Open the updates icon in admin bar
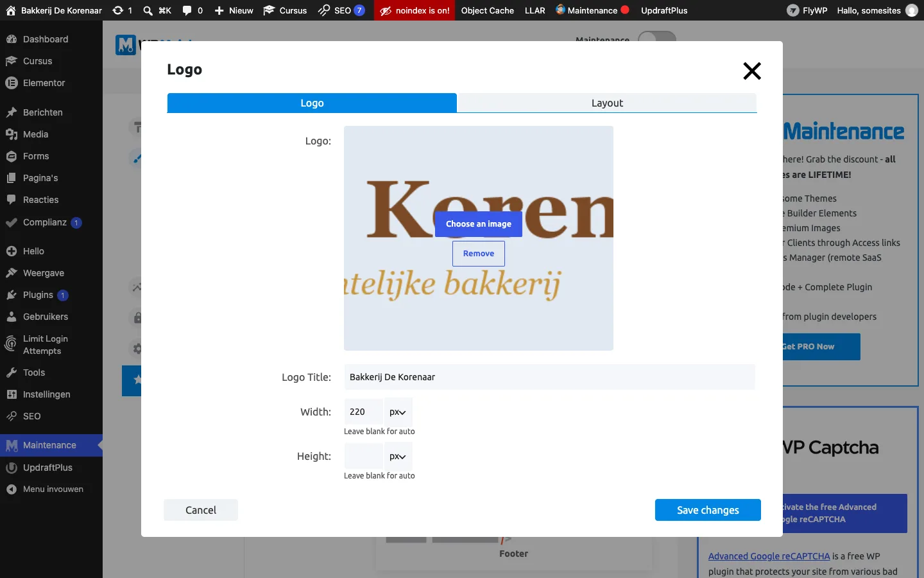This screenshot has width=924, height=578. (x=122, y=10)
